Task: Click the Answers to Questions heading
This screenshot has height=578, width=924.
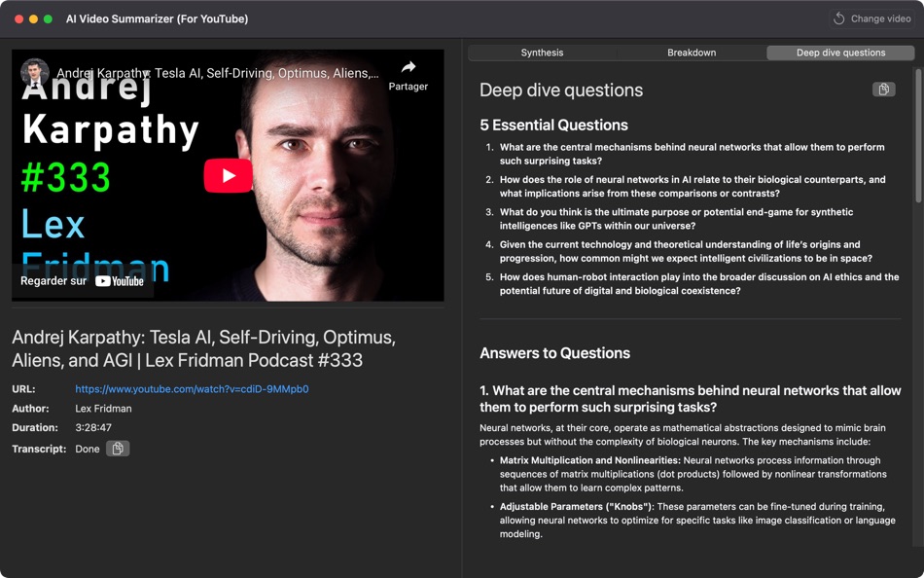Action: pyautogui.click(x=554, y=353)
